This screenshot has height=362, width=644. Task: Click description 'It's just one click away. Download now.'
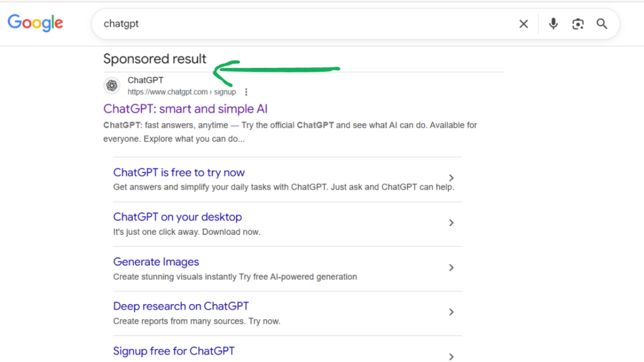186,232
